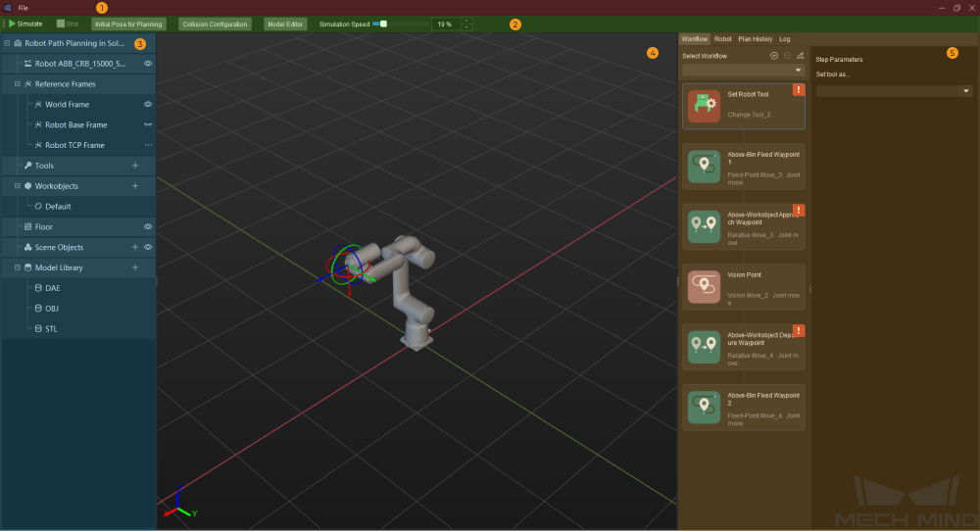The height and width of the screenshot is (531, 980).
Task: Click the Scene Objects cubes icon
Action: click(28, 247)
